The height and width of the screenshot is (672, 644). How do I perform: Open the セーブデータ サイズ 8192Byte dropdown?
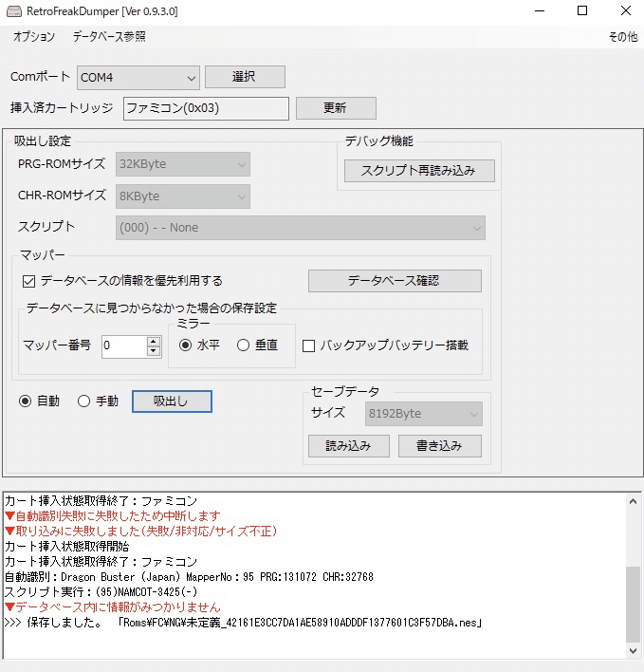tap(423, 414)
